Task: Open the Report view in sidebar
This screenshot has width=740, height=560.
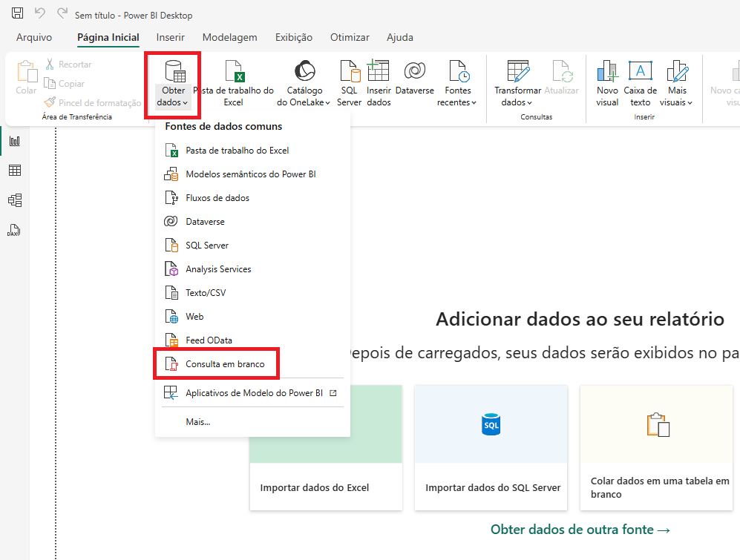Action: (x=15, y=141)
